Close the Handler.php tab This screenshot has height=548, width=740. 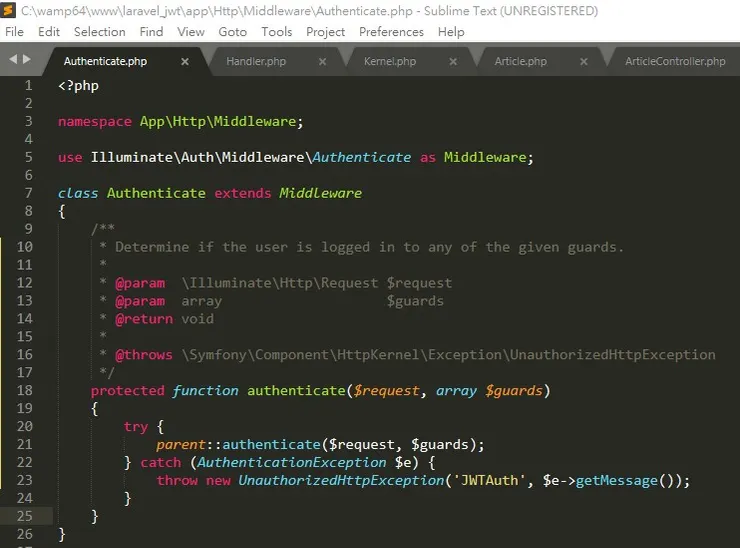pos(322,61)
